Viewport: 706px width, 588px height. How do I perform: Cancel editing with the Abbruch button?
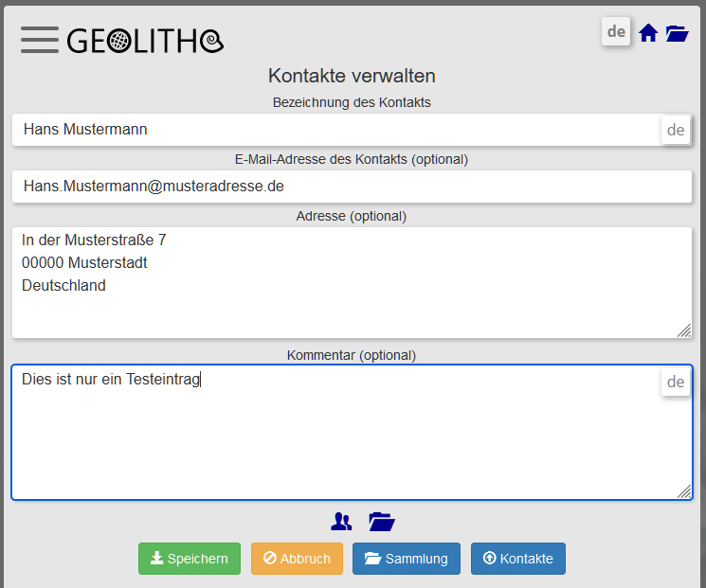tap(297, 559)
